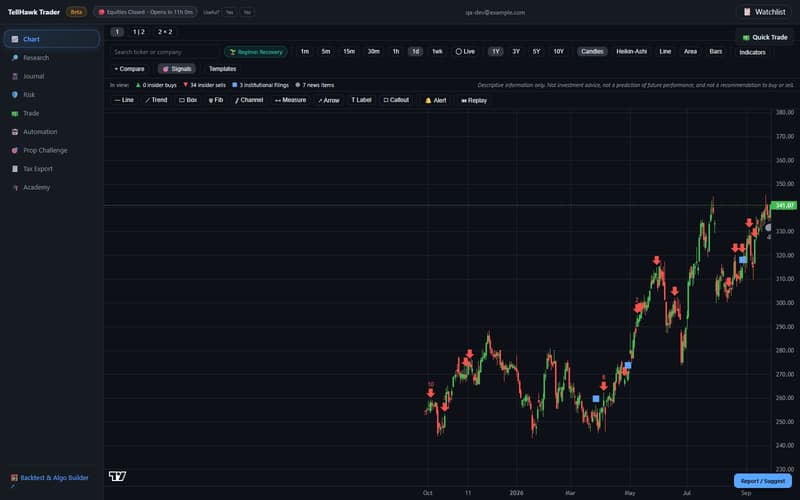Select the Box drawing tool
The width and height of the screenshot is (800, 500).
pos(188,100)
